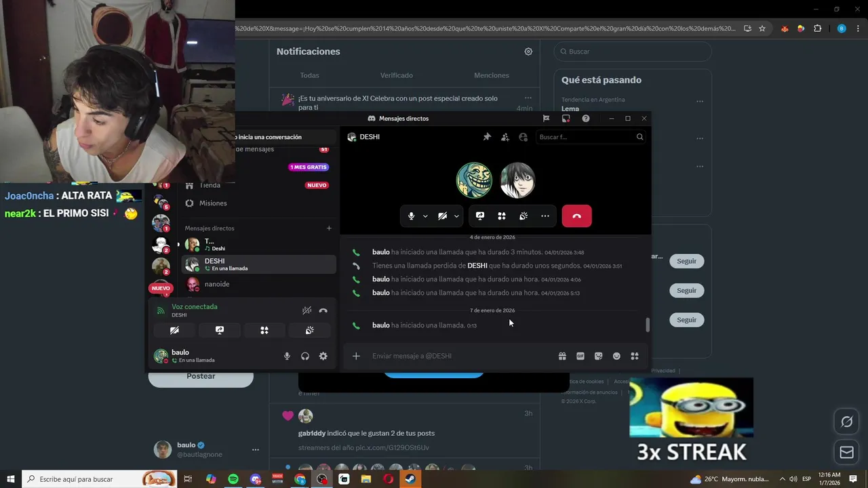868x488 pixels.
Task: Add friends to the DESHI DM
Action: point(505,137)
